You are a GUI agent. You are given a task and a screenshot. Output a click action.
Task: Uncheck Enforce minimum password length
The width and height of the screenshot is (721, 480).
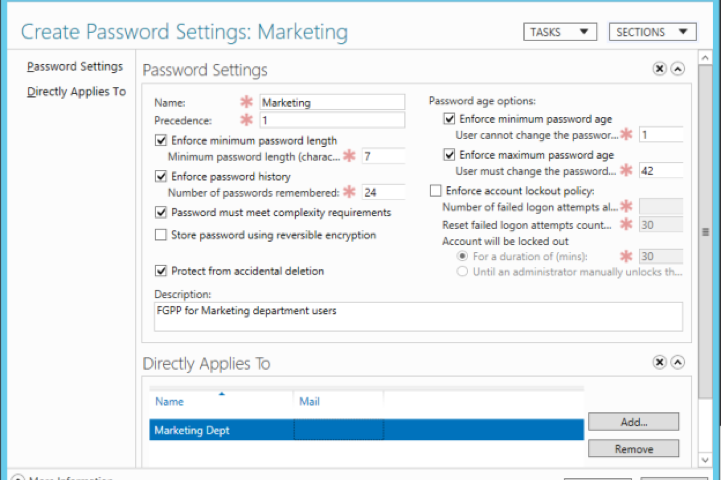pyautogui.click(x=162, y=141)
